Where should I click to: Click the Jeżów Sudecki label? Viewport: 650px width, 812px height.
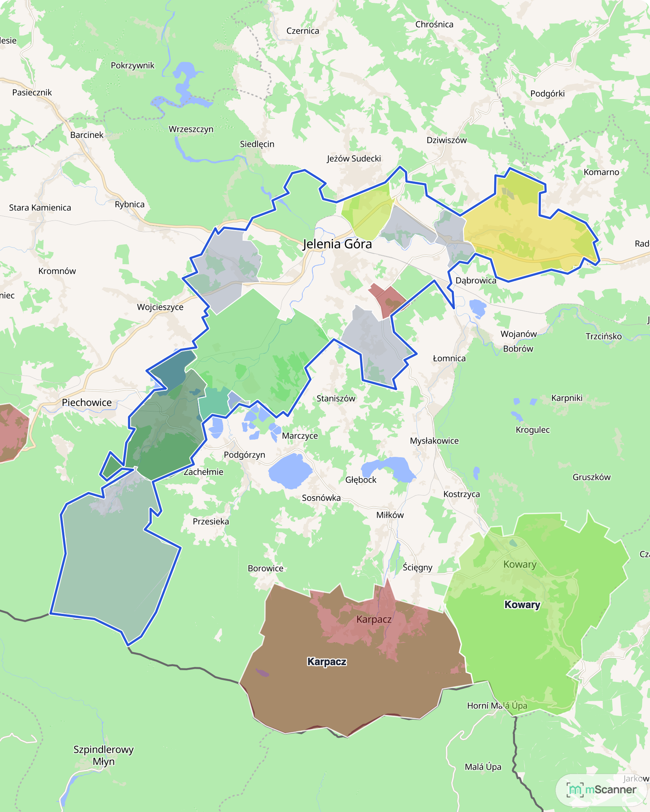point(354,158)
